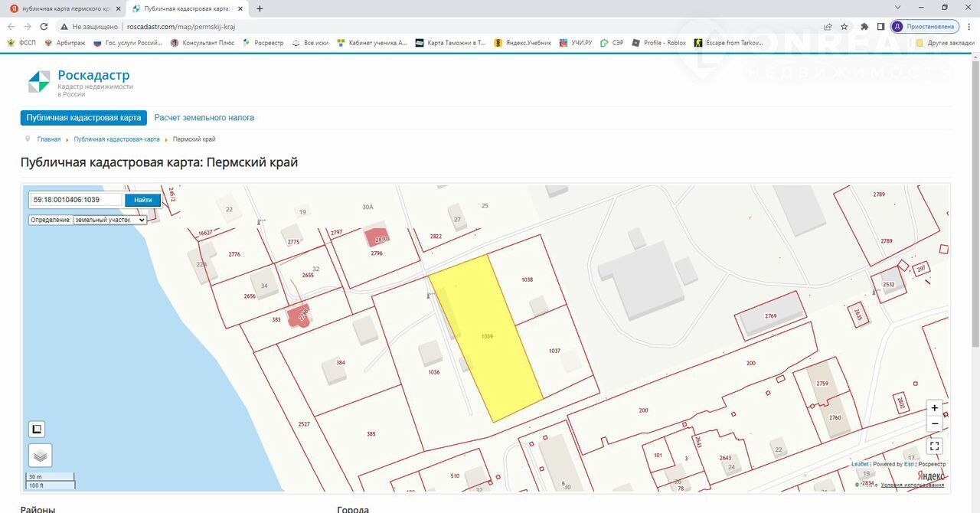Zoom out with the minus map button
This screenshot has width=980, height=513.
click(x=934, y=424)
